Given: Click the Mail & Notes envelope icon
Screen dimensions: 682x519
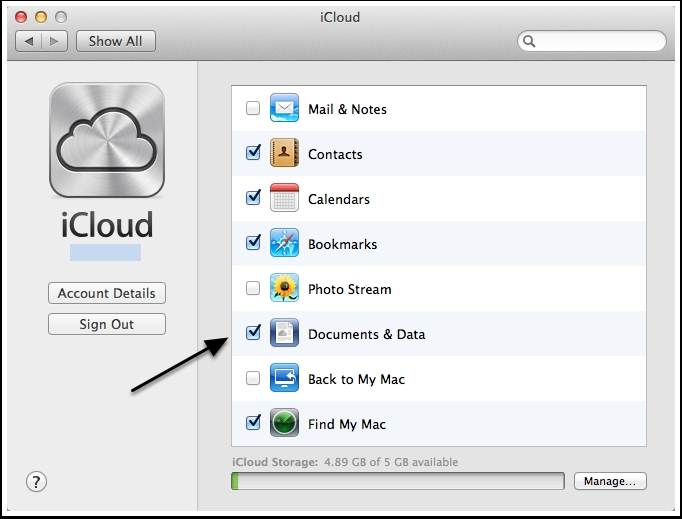Looking at the screenshot, I should [284, 107].
